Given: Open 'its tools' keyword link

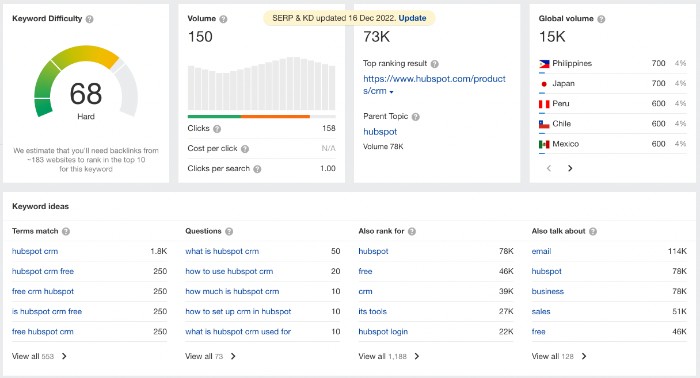Looking at the screenshot, I should [372, 312].
